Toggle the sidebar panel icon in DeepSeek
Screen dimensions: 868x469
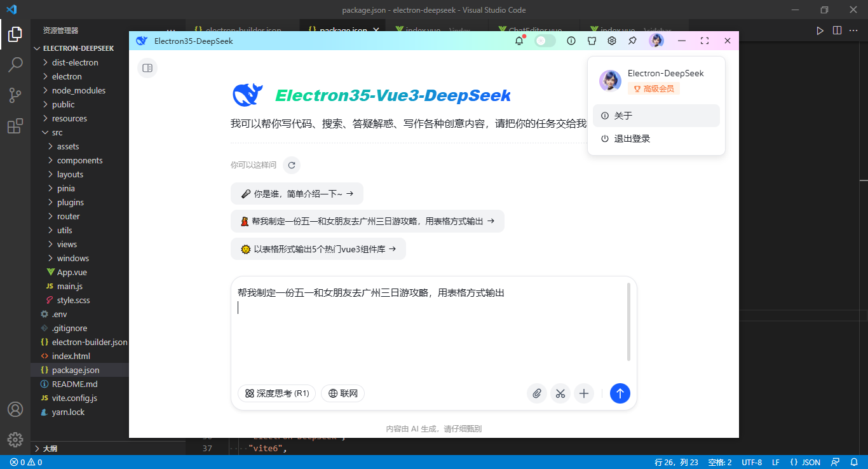[x=147, y=68]
